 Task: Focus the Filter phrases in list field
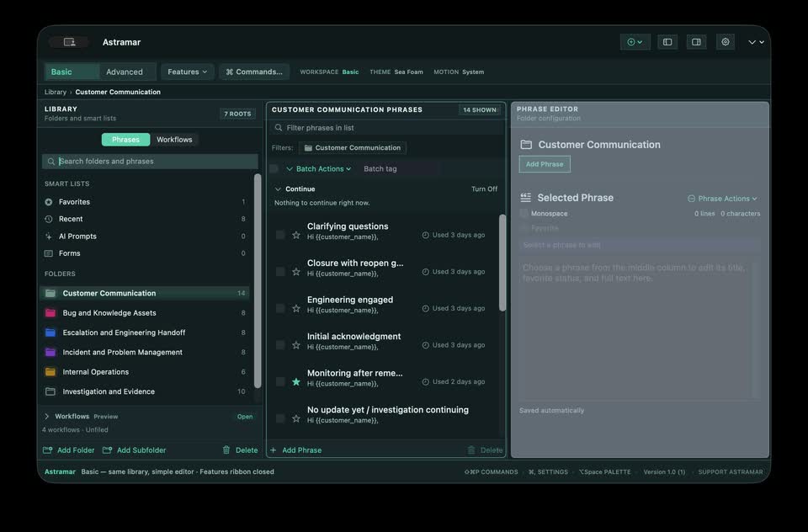385,128
